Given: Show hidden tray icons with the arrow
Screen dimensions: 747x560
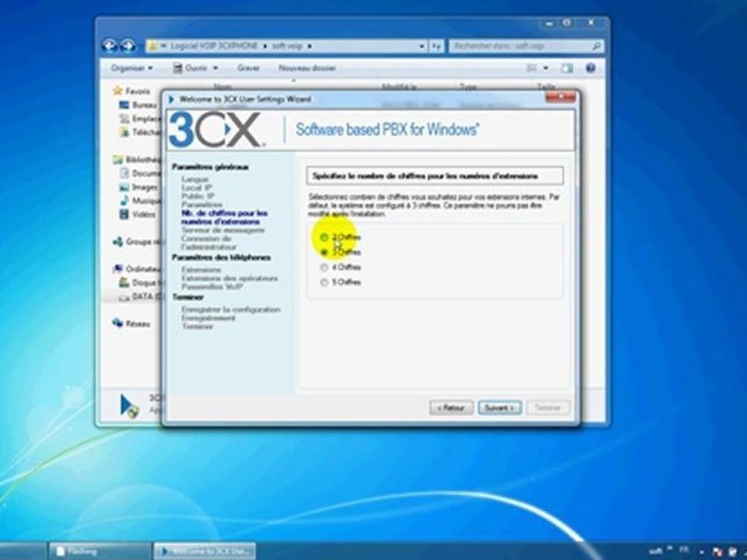Looking at the screenshot, I should [702, 551].
